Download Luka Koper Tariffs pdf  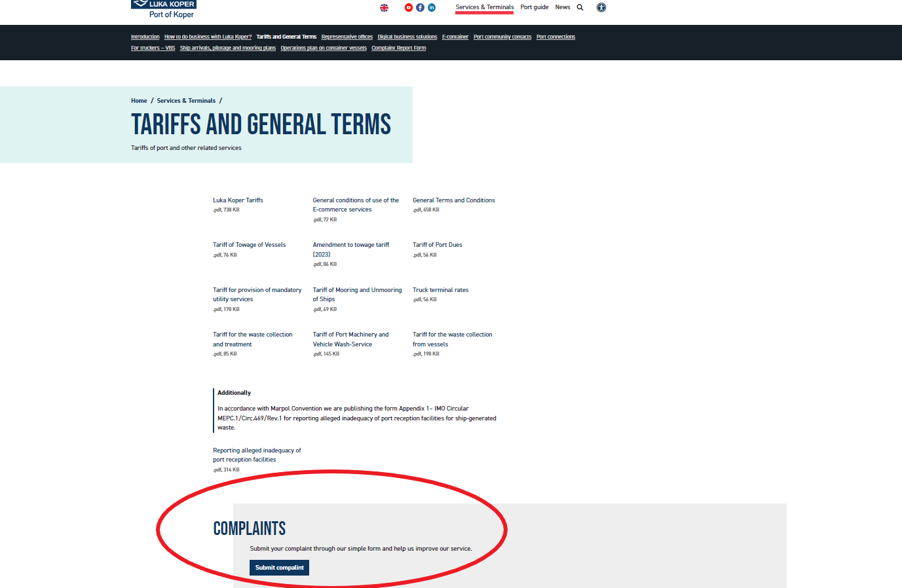[x=238, y=200]
